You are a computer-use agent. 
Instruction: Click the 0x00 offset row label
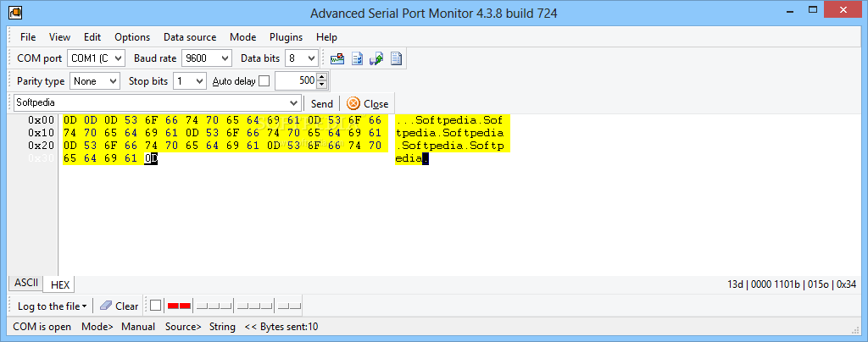[42, 120]
